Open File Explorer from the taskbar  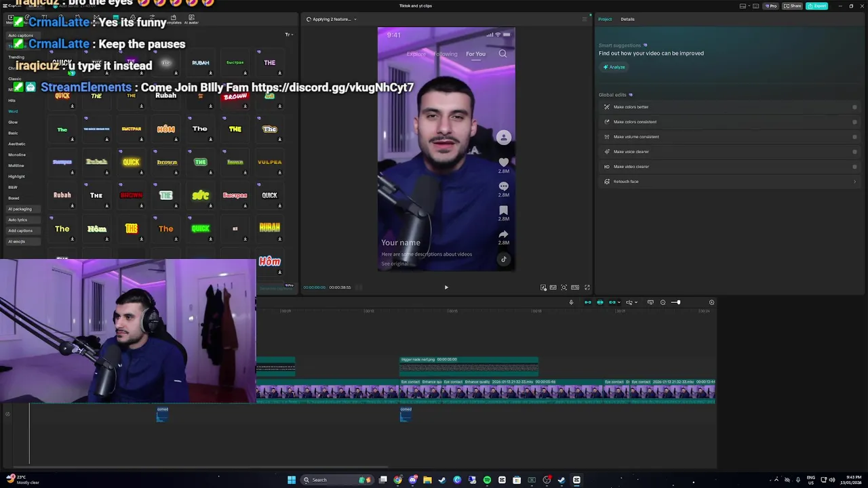(x=427, y=480)
